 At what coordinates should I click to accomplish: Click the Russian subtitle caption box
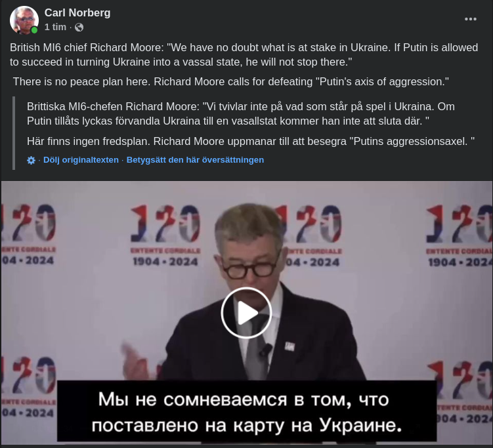(247, 411)
